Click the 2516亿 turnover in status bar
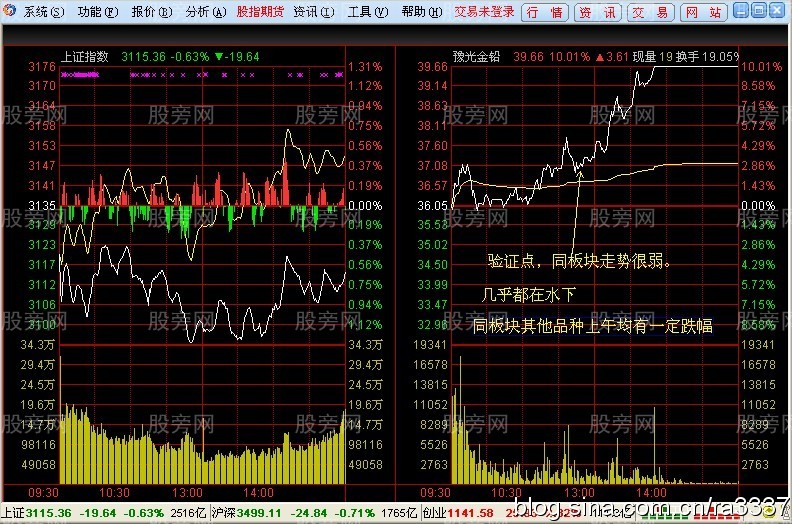792x524 pixels. click(188, 513)
